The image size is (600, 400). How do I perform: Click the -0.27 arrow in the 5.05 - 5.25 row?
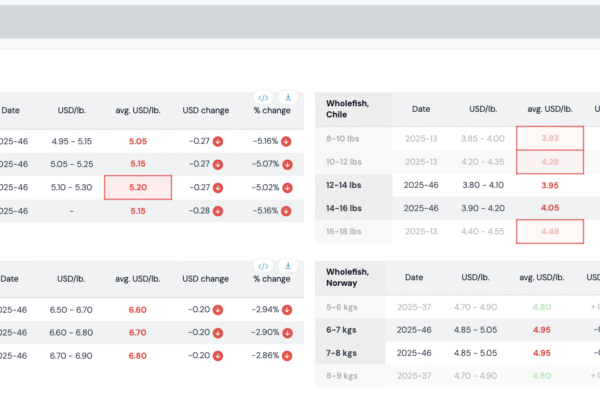218,165
